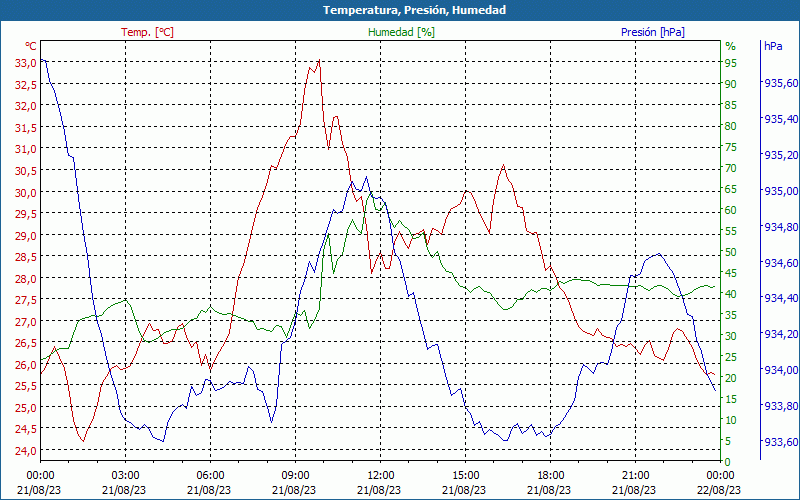Viewport: 800px width, 500px height.
Task: Click the '26,0' temperature axis value
Action: 26,365
